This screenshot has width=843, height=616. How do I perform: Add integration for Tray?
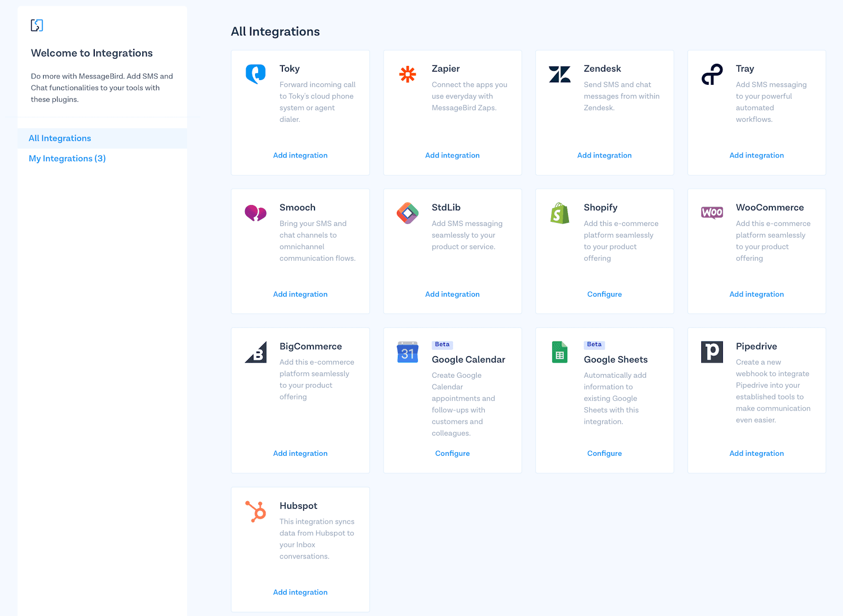tap(757, 155)
